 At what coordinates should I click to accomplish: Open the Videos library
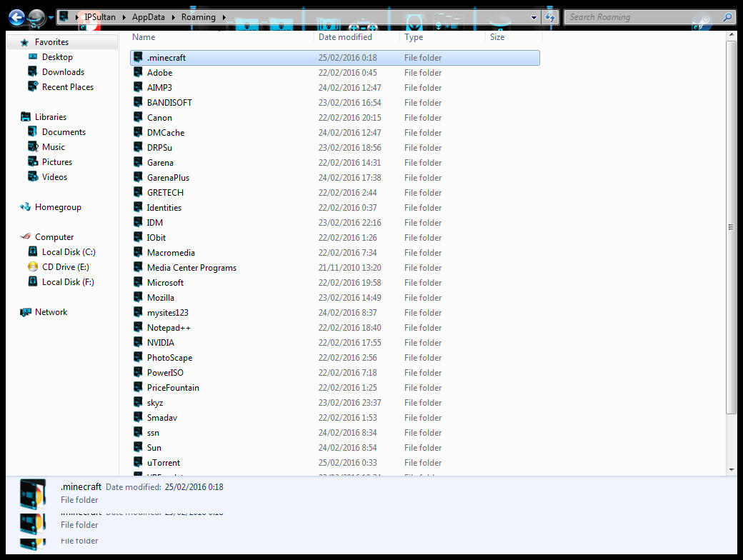[54, 177]
